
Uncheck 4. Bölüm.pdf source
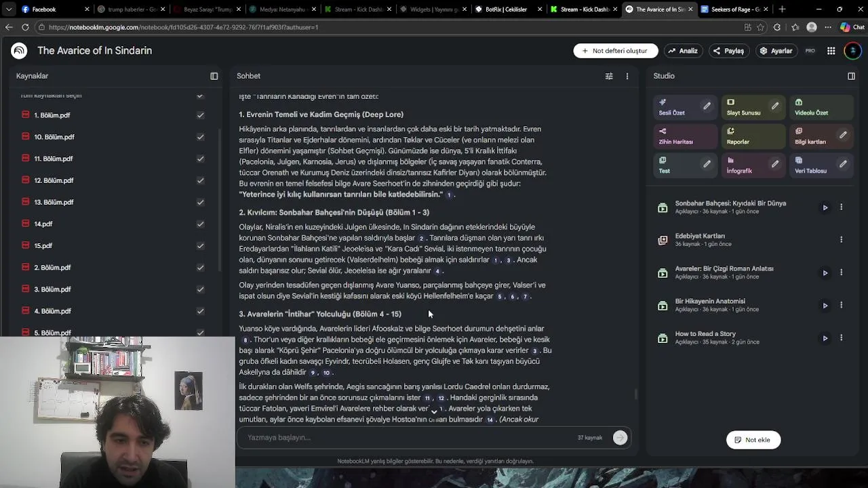tap(200, 310)
